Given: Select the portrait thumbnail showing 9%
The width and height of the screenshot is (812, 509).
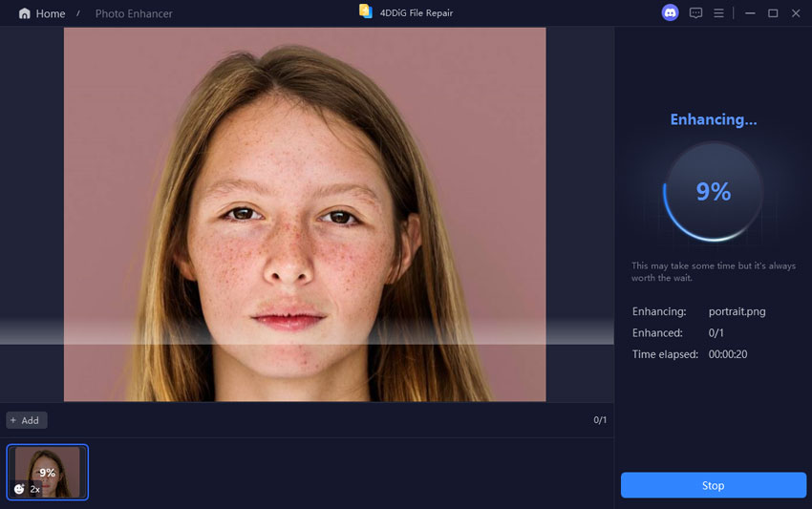Looking at the screenshot, I should coord(47,472).
